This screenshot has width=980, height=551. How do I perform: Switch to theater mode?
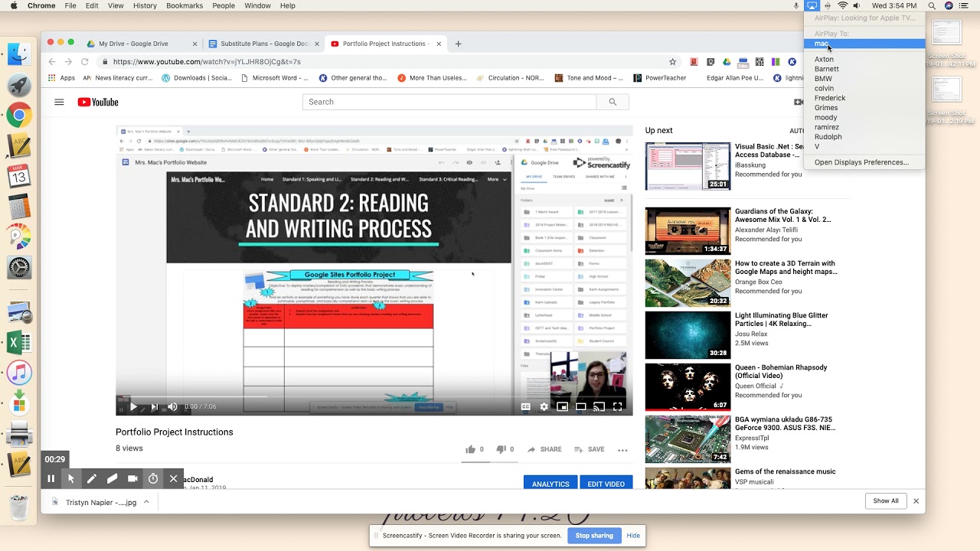point(581,406)
